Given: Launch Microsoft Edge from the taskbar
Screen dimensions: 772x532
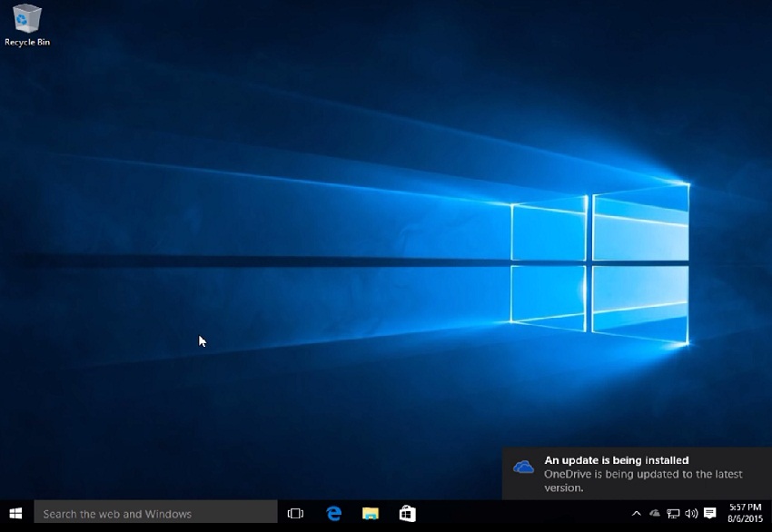Looking at the screenshot, I should coord(334,514).
